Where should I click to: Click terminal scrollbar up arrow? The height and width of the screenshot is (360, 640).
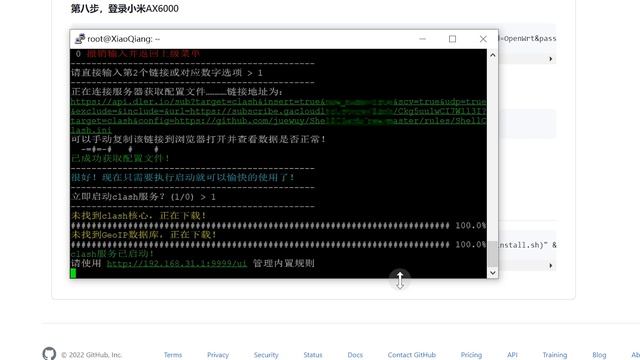pos(493,55)
